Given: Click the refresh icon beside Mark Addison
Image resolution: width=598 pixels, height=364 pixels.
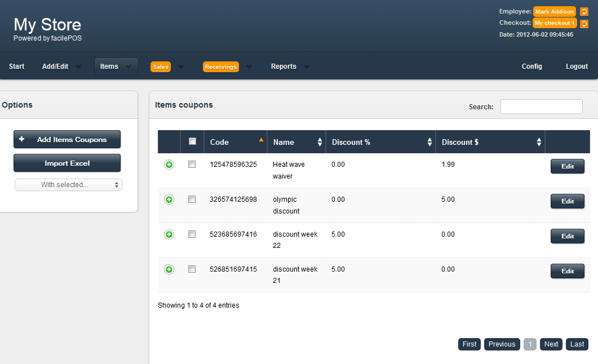Looking at the screenshot, I should pos(584,12).
